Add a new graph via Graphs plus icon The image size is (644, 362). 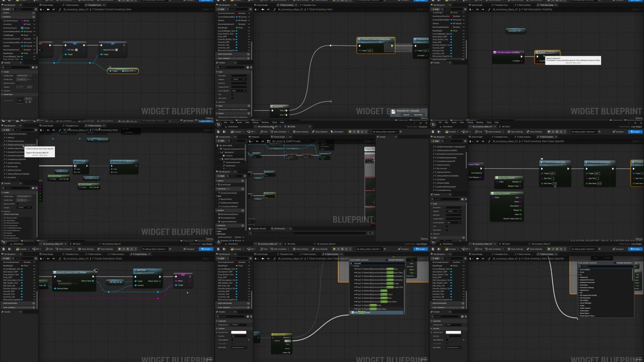(x=243, y=181)
